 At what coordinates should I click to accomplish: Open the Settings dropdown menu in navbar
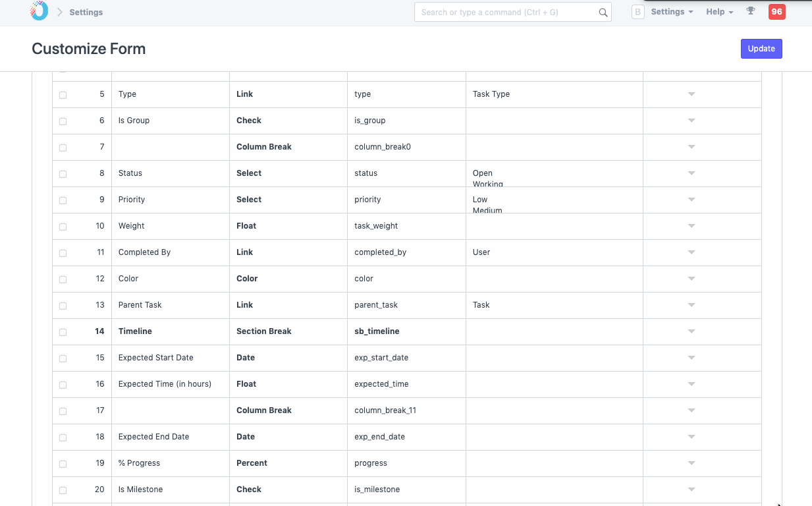(x=672, y=12)
